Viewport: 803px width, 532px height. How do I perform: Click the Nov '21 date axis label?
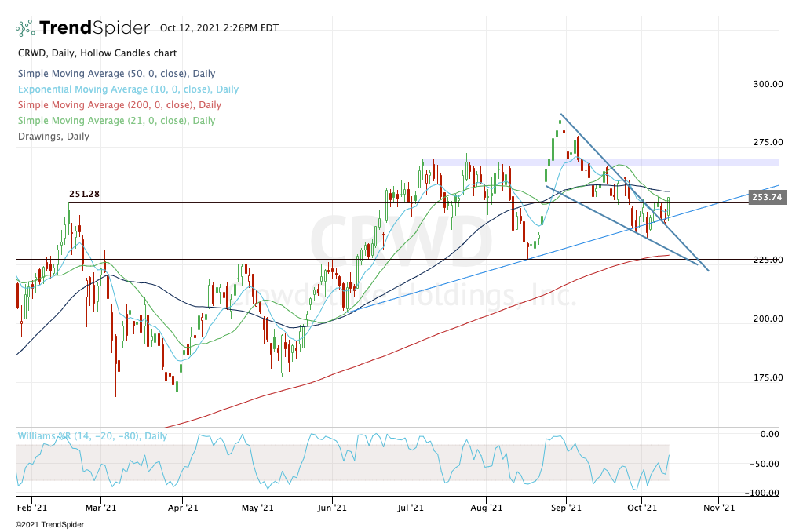pyautogui.click(x=719, y=508)
